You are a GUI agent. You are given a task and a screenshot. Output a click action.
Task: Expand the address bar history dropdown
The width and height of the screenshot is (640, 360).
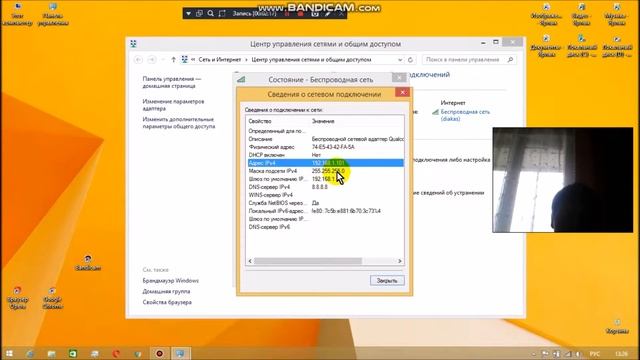[400, 60]
